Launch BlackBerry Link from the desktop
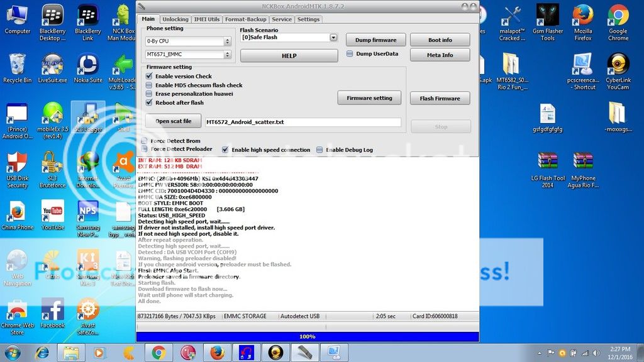Image resolution: width=644 pixels, height=362 pixels. (x=87, y=18)
